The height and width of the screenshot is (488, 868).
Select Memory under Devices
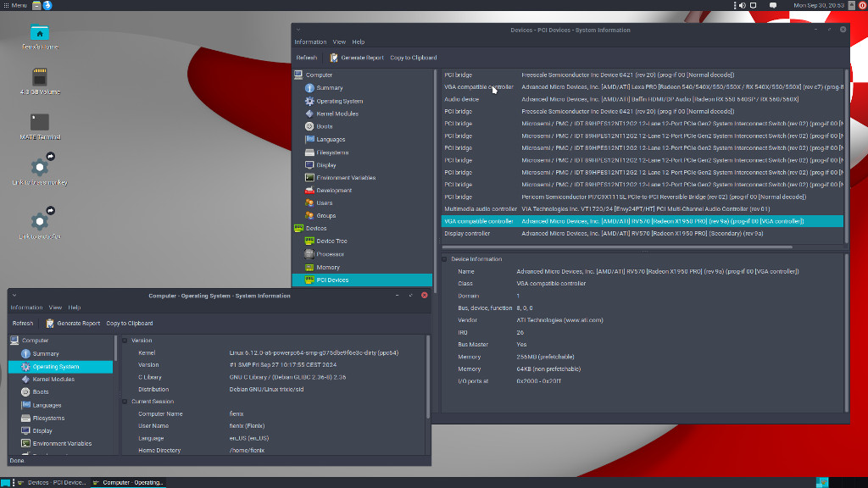click(x=328, y=267)
